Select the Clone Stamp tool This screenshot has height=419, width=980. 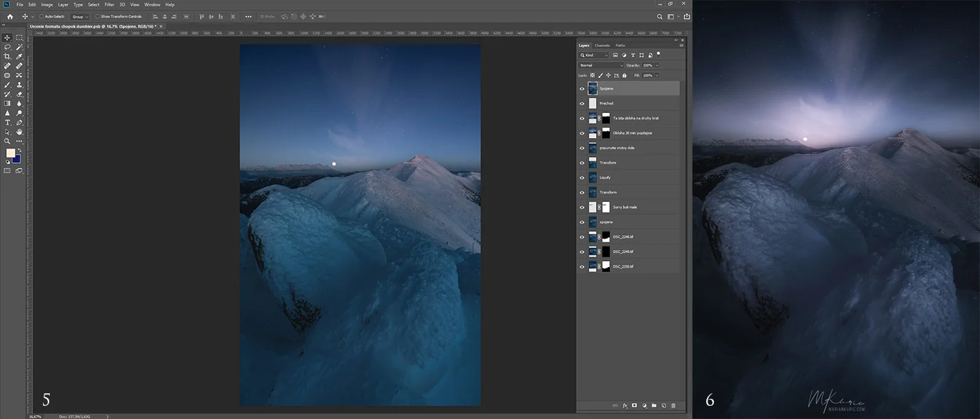click(19, 85)
